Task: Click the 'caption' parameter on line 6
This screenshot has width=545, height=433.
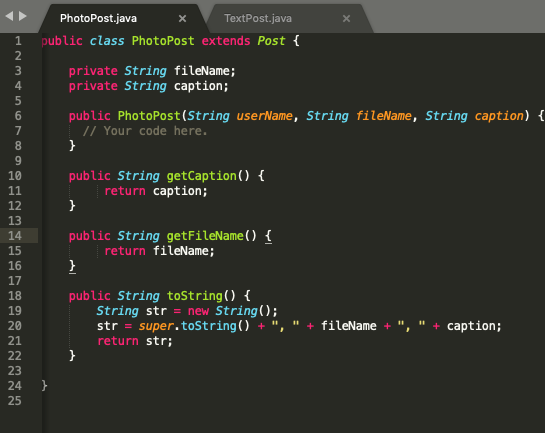Action: point(499,116)
